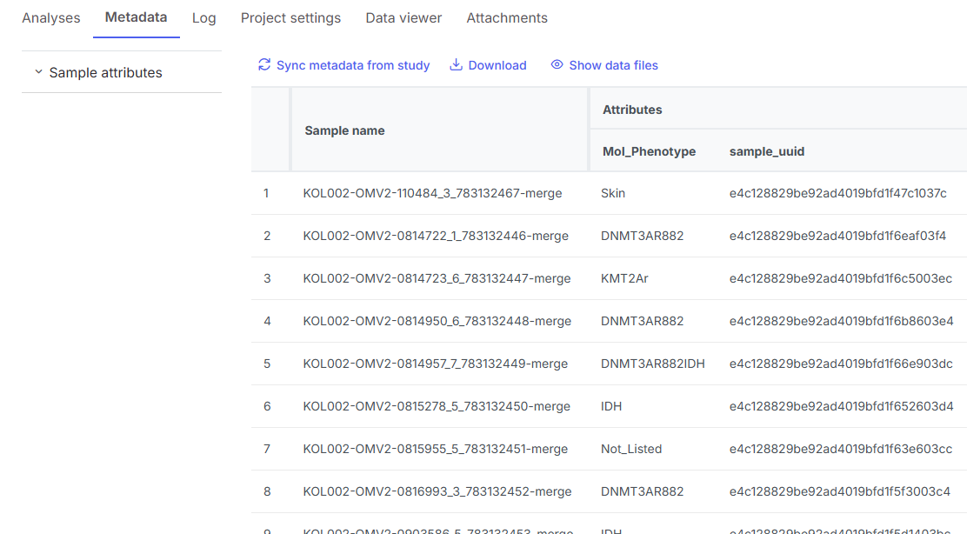Viewport: 980px width, 534px height.
Task: Click the Download text link
Action: pyautogui.click(x=497, y=65)
